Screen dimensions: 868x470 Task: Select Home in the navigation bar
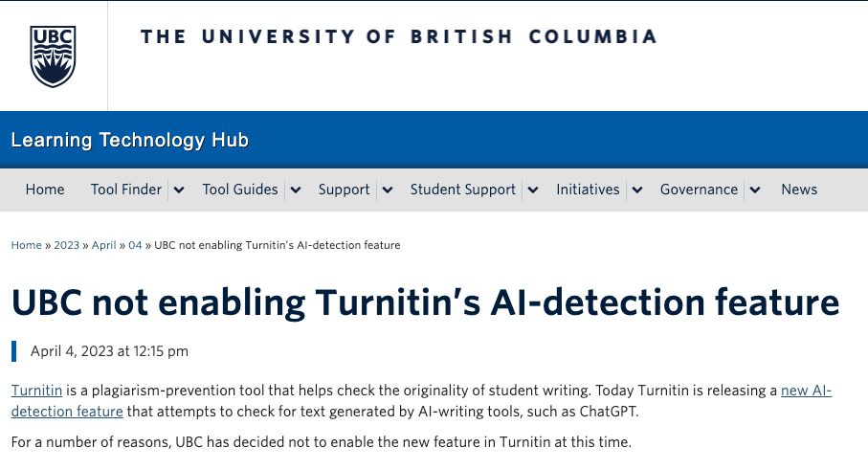45,190
